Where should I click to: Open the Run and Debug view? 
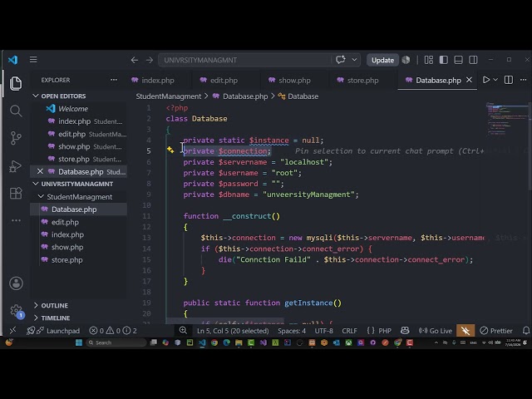point(16,166)
